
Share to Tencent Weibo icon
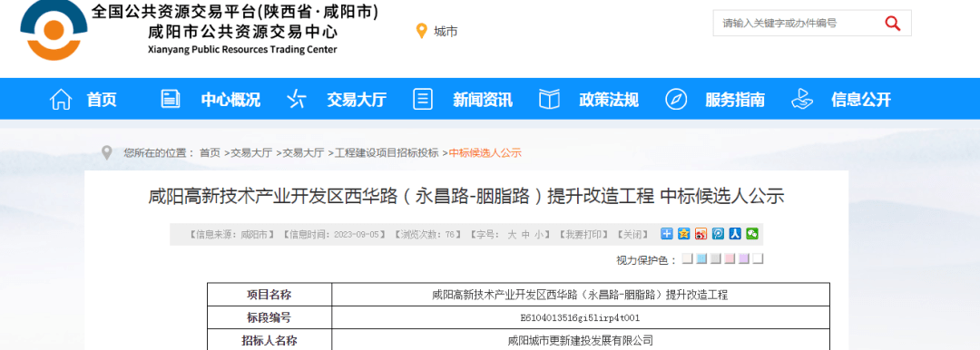[718, 234]
